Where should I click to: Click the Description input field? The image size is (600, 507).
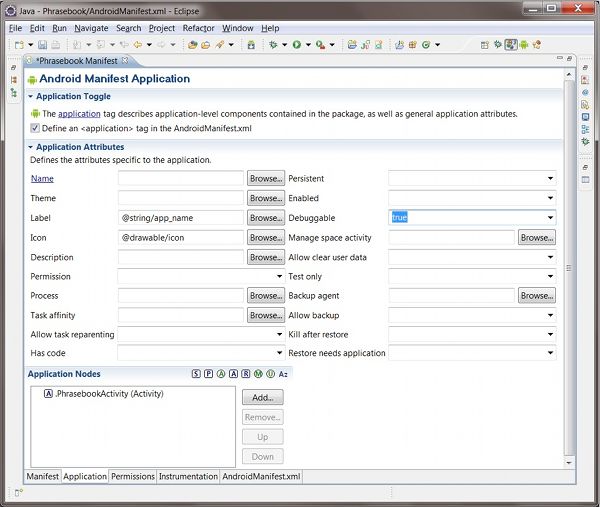coord(181,257)
